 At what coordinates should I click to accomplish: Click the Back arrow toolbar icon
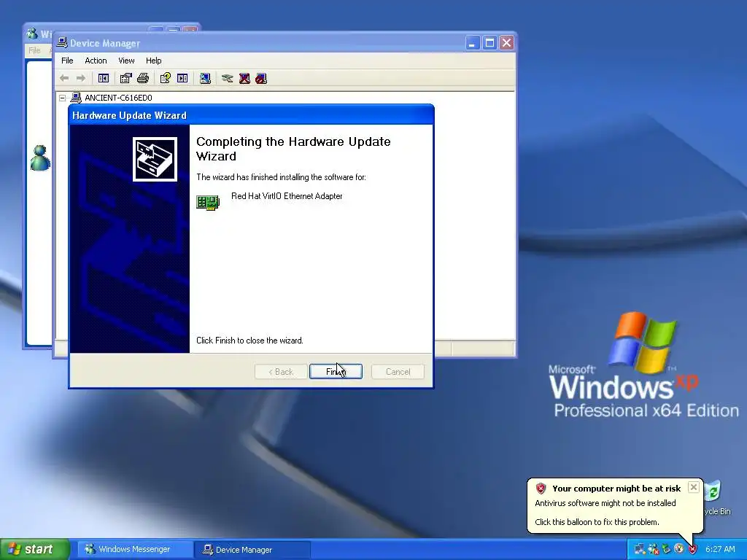point(64,78)
